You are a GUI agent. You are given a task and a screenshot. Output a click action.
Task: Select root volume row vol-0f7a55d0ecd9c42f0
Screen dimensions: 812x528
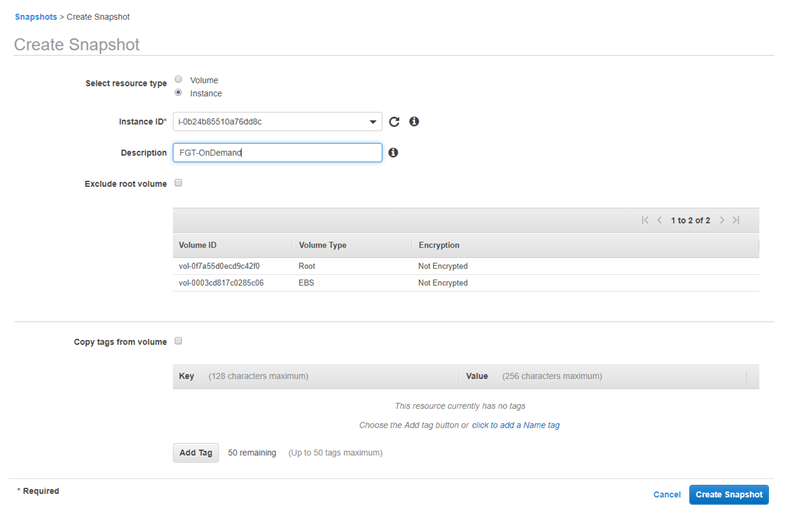(219, 266)
